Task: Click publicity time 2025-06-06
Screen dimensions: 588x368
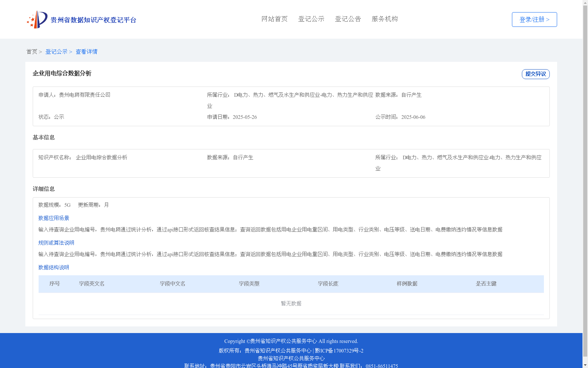Action: point(413,117)
